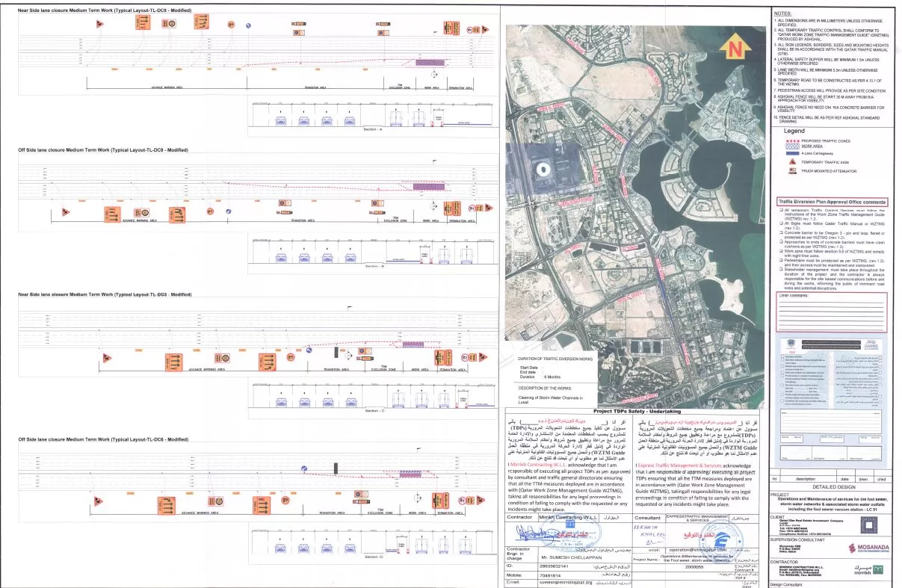Select the 'Project TDPs Safety - Undertaking' header
Viewport: 902px width, 588px height.
click(637, 411)
